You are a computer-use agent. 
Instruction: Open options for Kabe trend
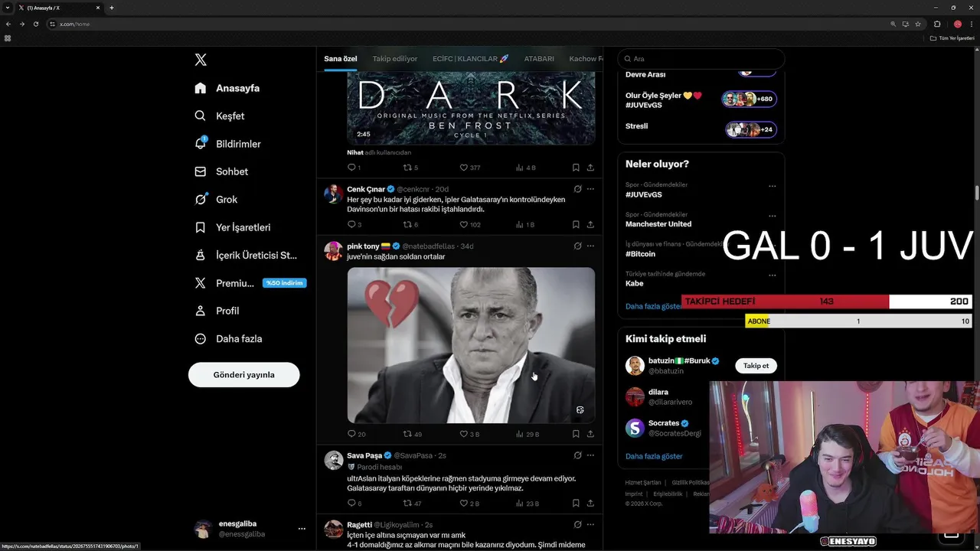[x=772, y=275]
